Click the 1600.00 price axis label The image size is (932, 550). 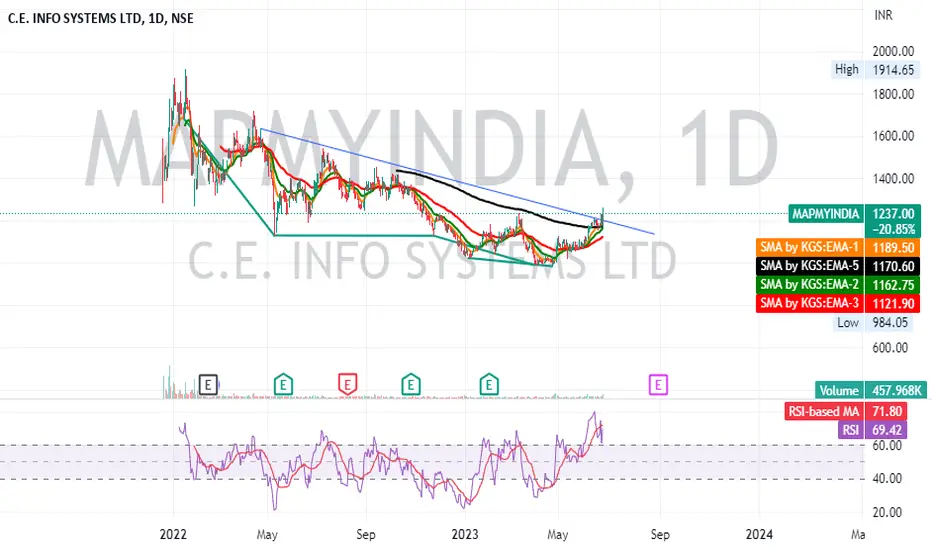pyautogui.click(x=893, y=136)
